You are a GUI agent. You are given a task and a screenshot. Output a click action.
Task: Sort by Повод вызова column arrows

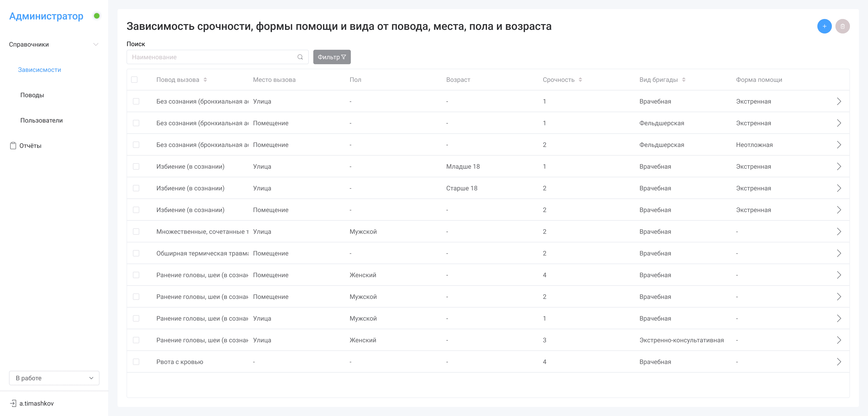point(205,80)
